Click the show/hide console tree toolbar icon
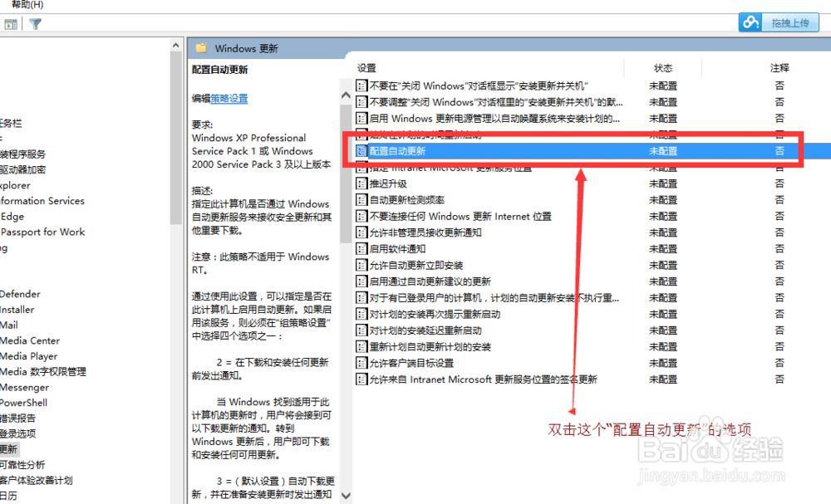Image resolution: width=831 pixels, height=504 pixels. tap(11, 23)
